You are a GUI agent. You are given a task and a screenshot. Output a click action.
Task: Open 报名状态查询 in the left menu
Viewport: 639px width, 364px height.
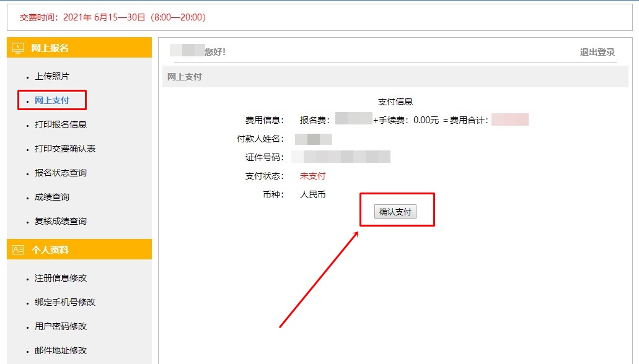[60, 173]
